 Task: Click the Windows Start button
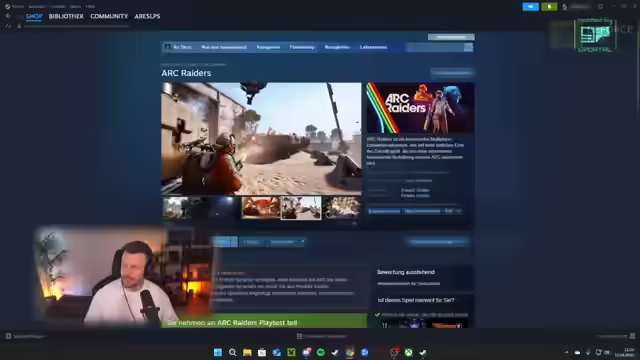218,352
